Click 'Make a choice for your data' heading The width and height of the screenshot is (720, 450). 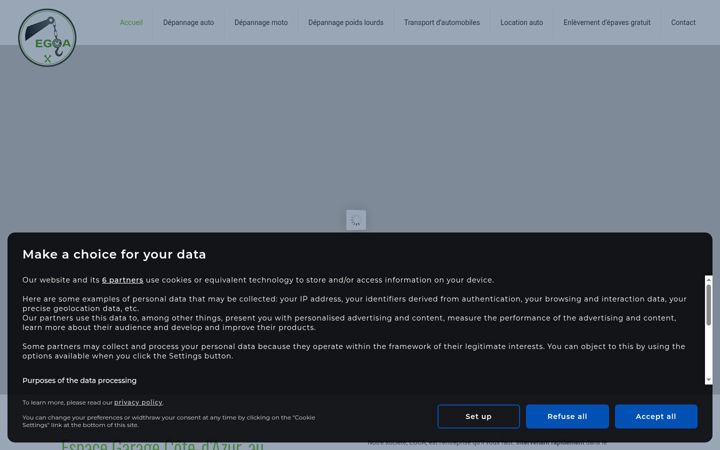(114, 254)
